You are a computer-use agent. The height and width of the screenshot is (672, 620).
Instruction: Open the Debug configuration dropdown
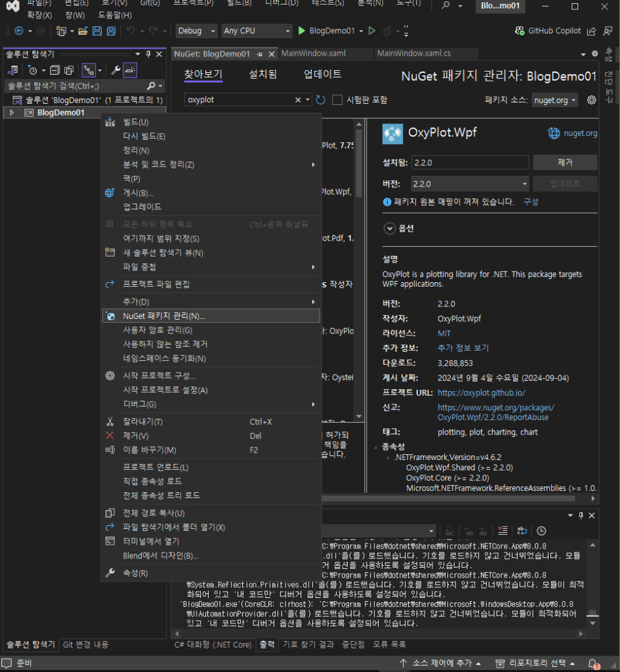click(x=196, y=31)
